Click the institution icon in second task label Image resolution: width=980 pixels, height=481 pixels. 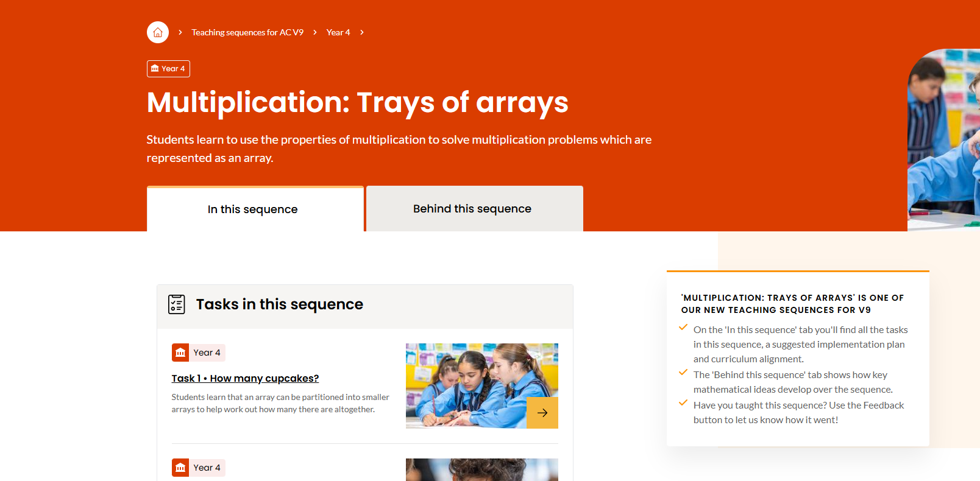pyautogui.click(x=180, y=468)
